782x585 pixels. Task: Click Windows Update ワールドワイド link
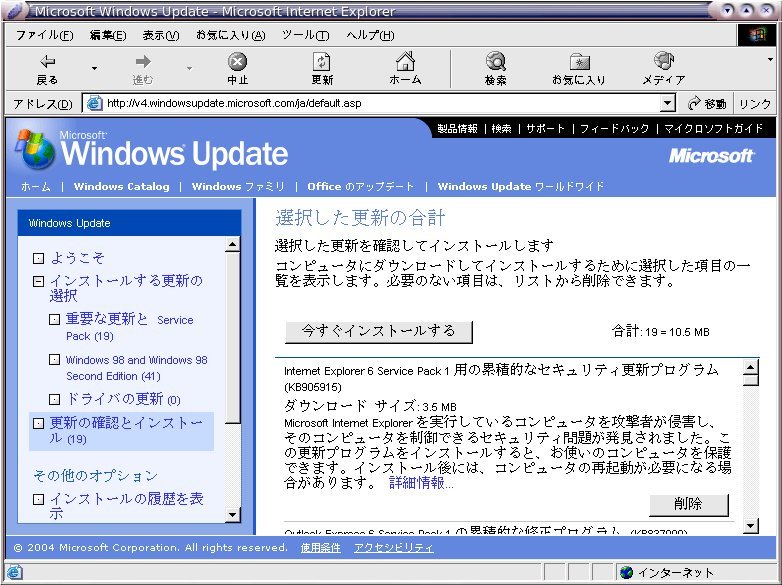pos(521,187)
